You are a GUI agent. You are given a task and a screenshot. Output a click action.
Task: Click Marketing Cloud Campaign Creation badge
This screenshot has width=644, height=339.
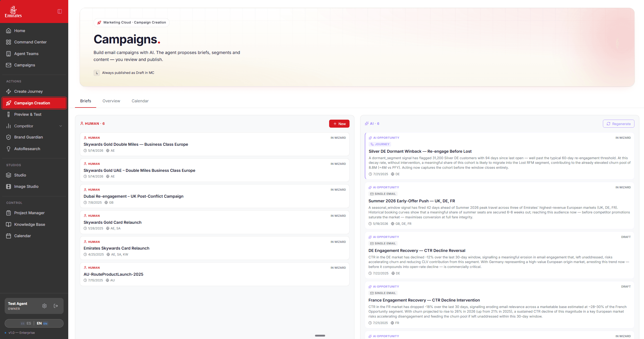point(132,22)
